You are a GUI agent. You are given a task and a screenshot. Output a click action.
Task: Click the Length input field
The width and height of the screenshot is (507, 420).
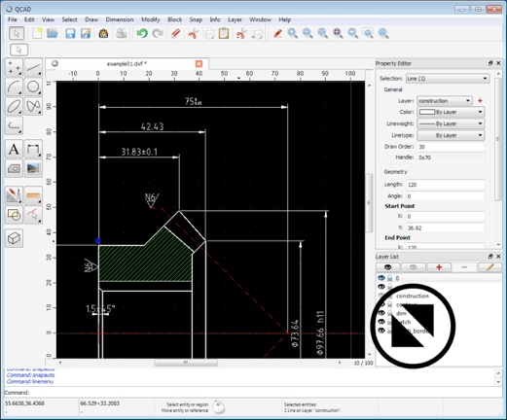[445, 185]
